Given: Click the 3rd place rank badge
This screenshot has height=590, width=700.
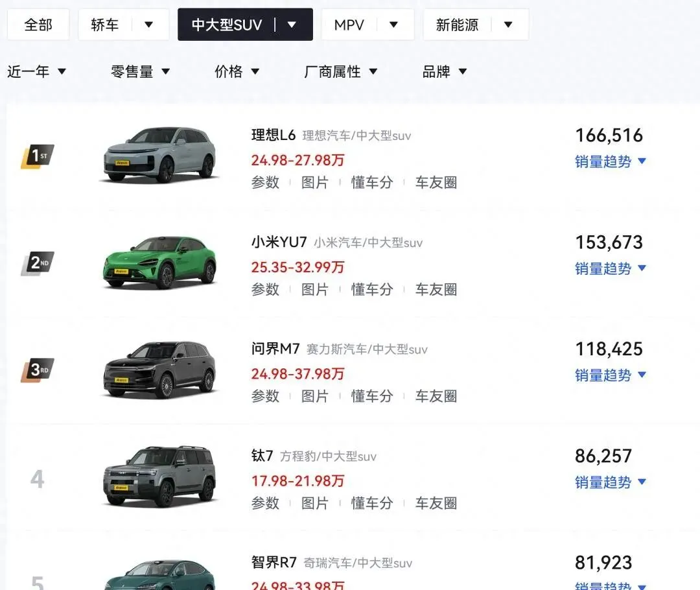Looking at the screenshot, I should point(38,370).
